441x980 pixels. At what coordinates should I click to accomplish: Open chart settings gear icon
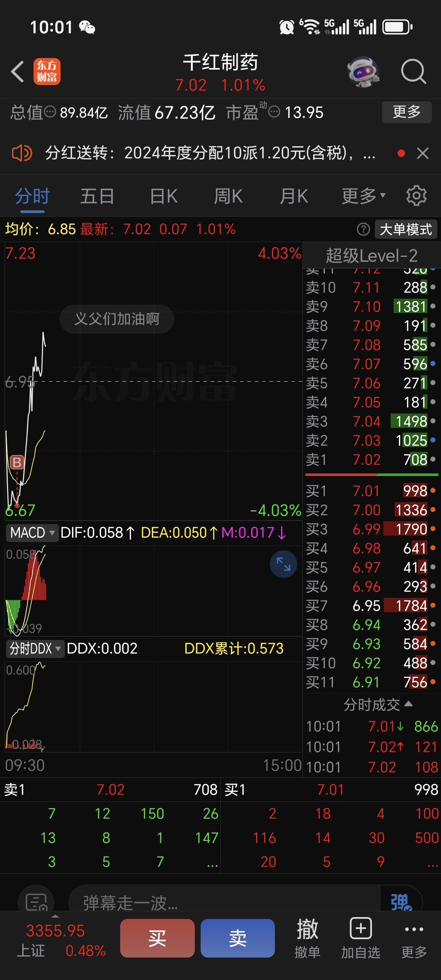[416, 196]
